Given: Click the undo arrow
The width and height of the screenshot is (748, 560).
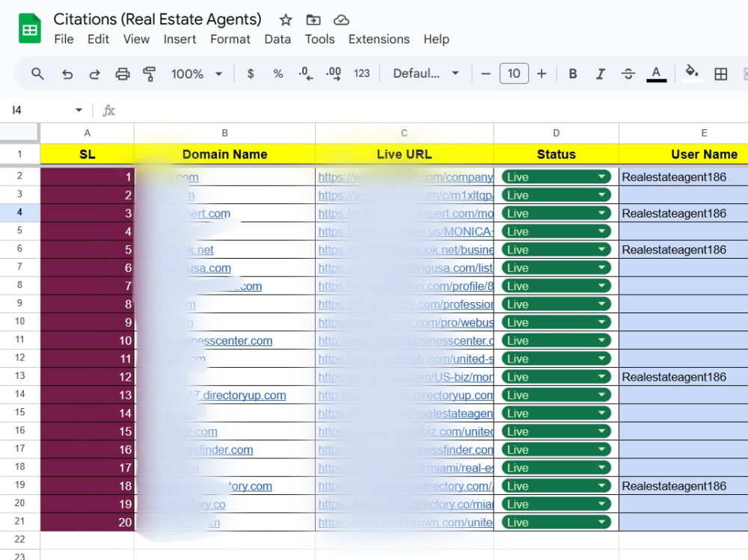Looking at the screenshot, I should 67,74.
